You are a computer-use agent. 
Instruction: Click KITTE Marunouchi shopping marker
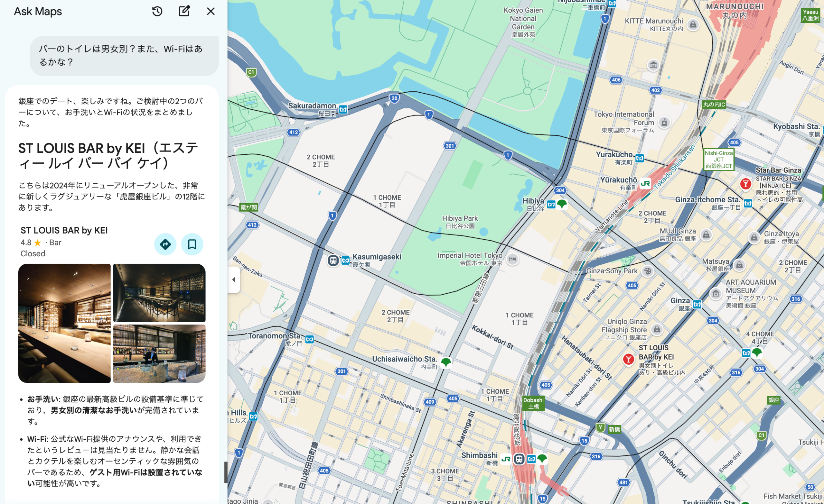693,24
